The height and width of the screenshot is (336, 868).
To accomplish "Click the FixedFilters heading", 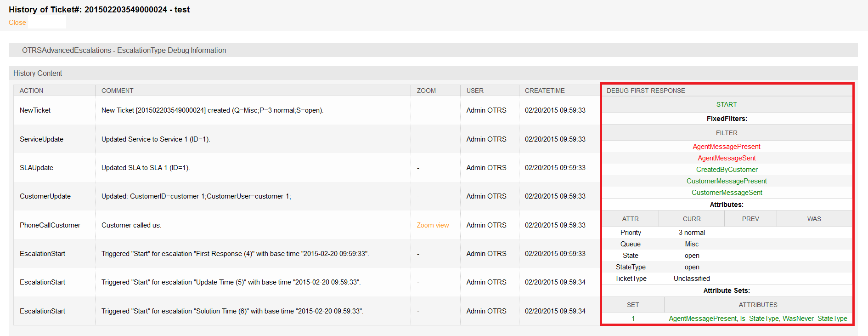I will 727,119.
